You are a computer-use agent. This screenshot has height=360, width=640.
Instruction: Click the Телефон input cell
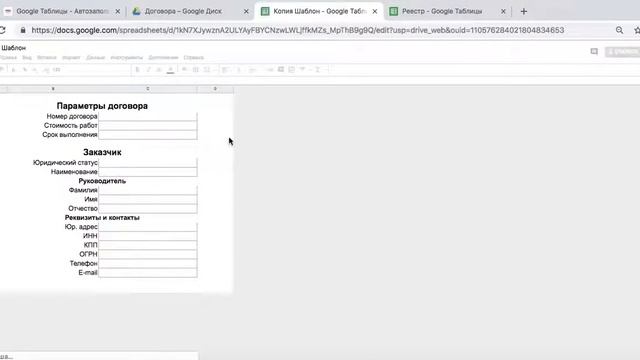pos(148,263)
